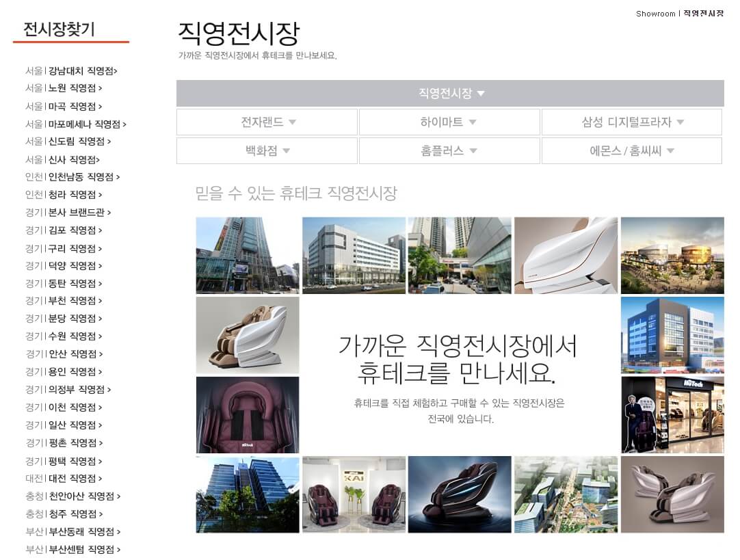Visit the 경기 용인 직영점 page

64,372
